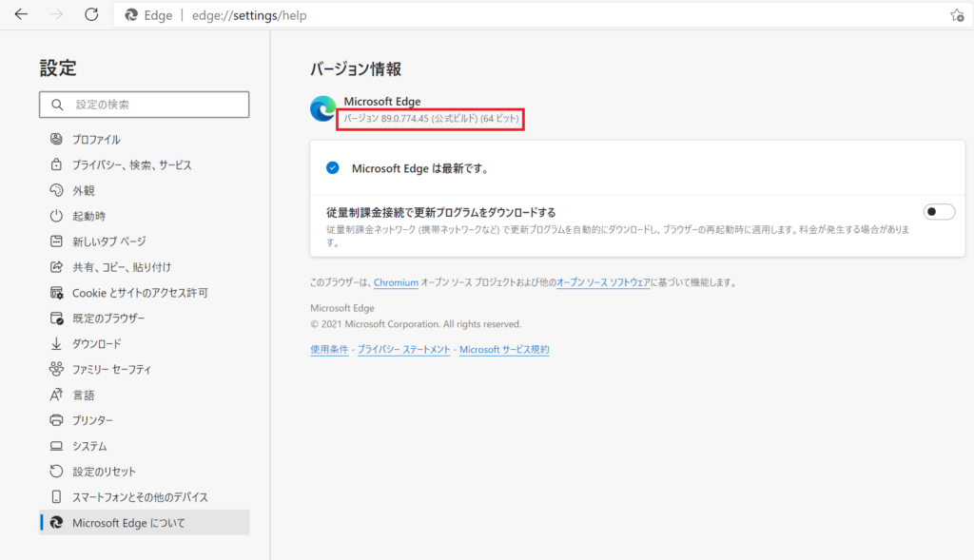This screenshot has height=560, width=974.
Task: Add page to favorites star icon
Action: [957, 15]
